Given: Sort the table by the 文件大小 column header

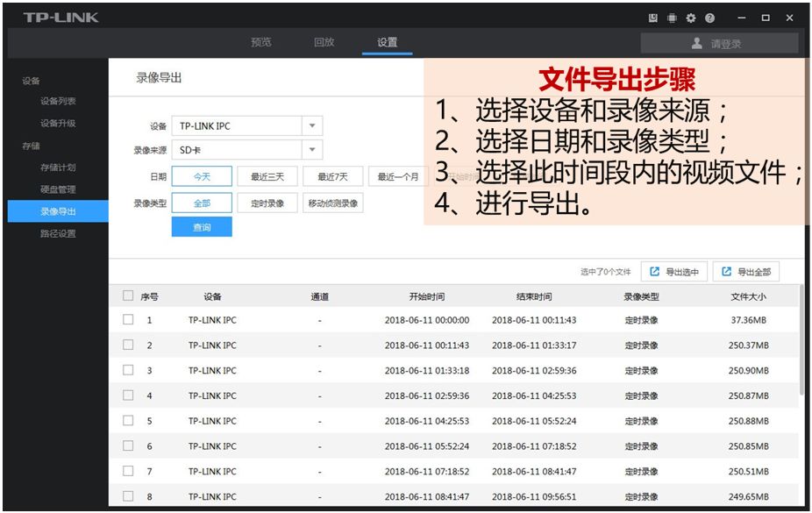Looking at the screenshot, I should 748,296.
